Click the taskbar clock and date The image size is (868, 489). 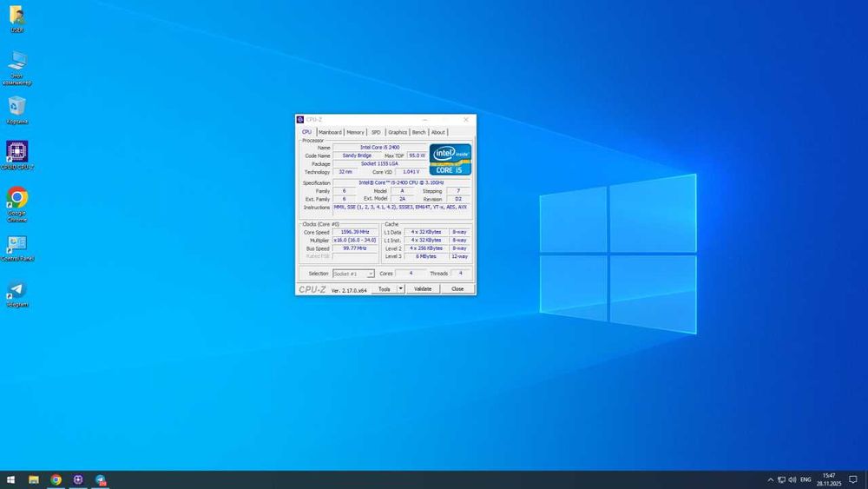829,479
